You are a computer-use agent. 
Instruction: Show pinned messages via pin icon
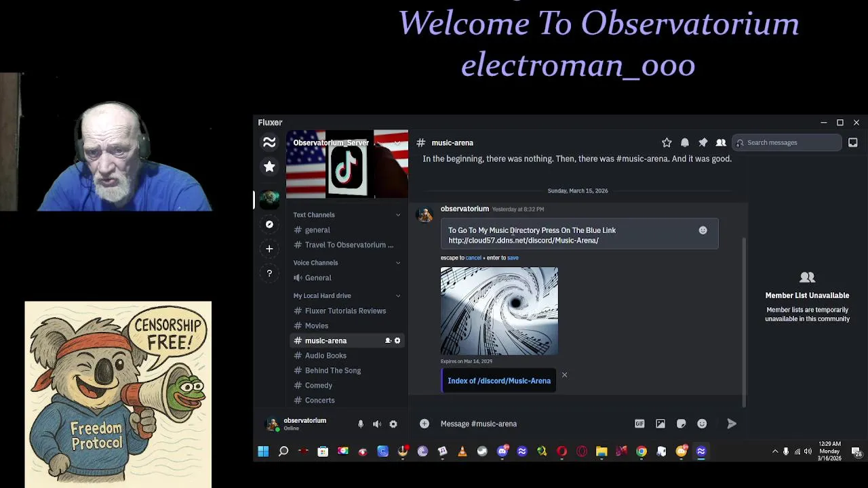[x=703, y=142]
